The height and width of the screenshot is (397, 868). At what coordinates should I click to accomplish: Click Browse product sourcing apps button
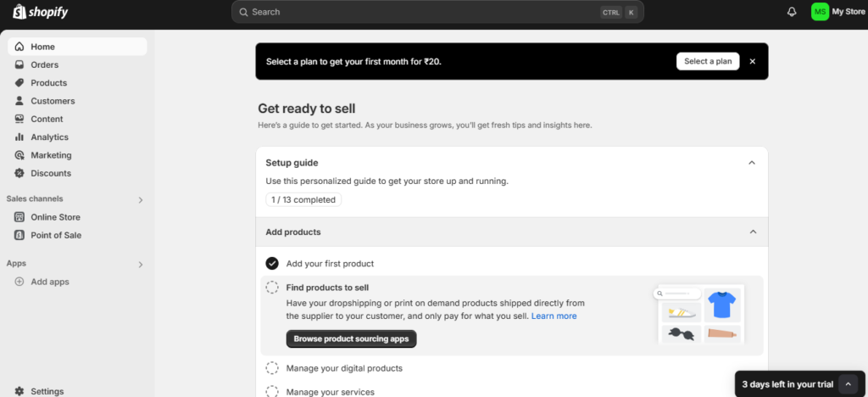click(351, 338)
